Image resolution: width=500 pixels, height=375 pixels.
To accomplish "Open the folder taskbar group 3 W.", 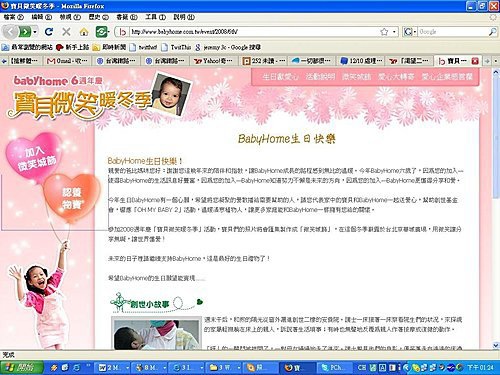I will click(224, 367).
